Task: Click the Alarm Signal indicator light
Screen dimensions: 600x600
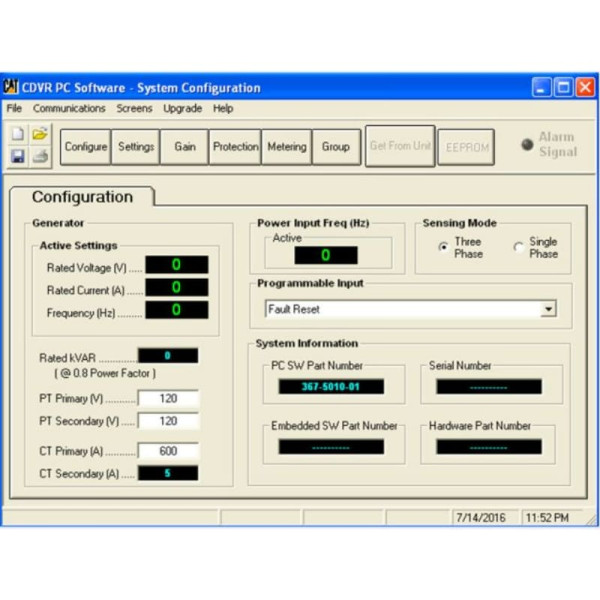Action: point(527,144)
